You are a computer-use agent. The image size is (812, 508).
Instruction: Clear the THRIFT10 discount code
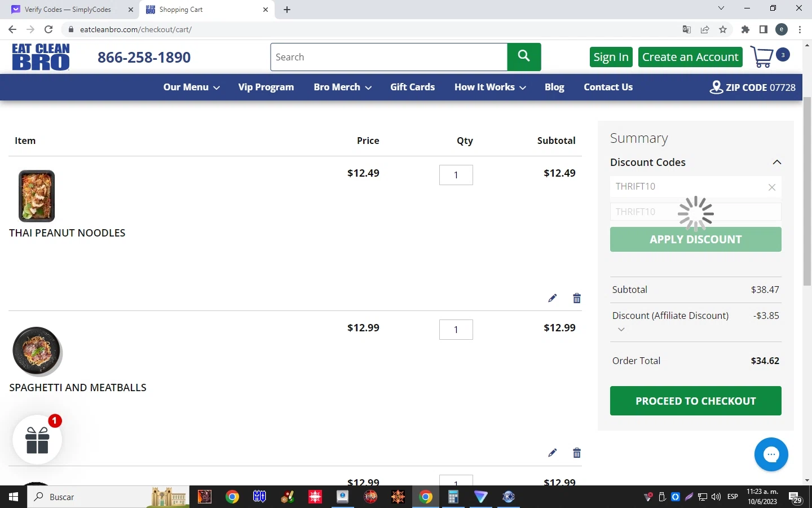coord(772,187)
